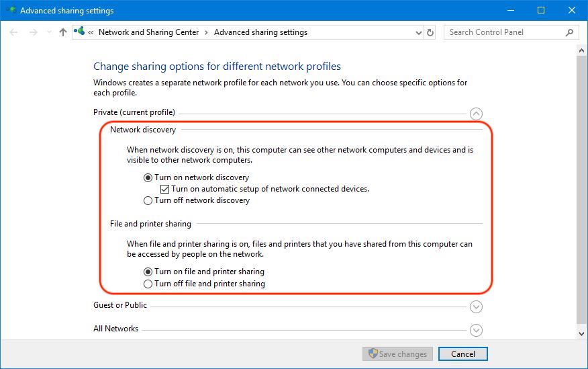Close the Advanced sharing settings window
588x369 pixels.
[x=572, y=10]
